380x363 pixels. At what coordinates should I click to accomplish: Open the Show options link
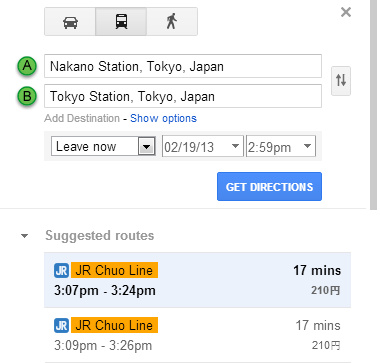(163, 118)
